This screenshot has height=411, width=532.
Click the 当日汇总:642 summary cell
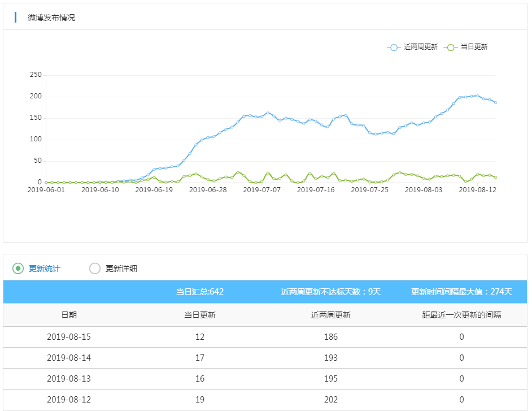tap(200, 292)
